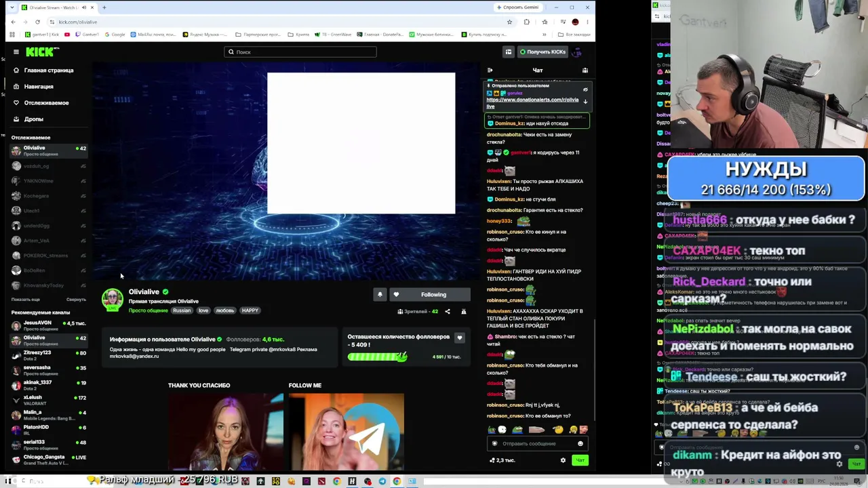The height and width of the screenshot is (488, 868).
Task: Open the Olivialive channel avatar
Action: (x=113, y=299)
